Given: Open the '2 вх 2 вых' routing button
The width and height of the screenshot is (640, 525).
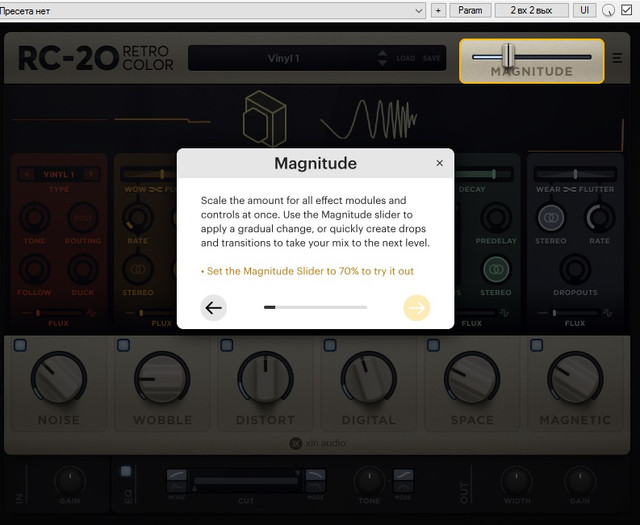Looking at the screenshot, I should pos(531,11).
